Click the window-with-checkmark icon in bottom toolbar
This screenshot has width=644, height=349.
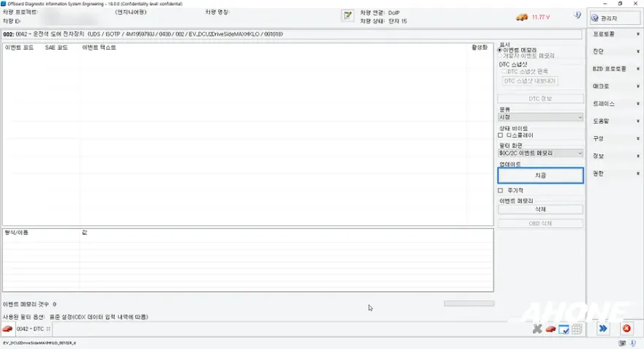564,329
